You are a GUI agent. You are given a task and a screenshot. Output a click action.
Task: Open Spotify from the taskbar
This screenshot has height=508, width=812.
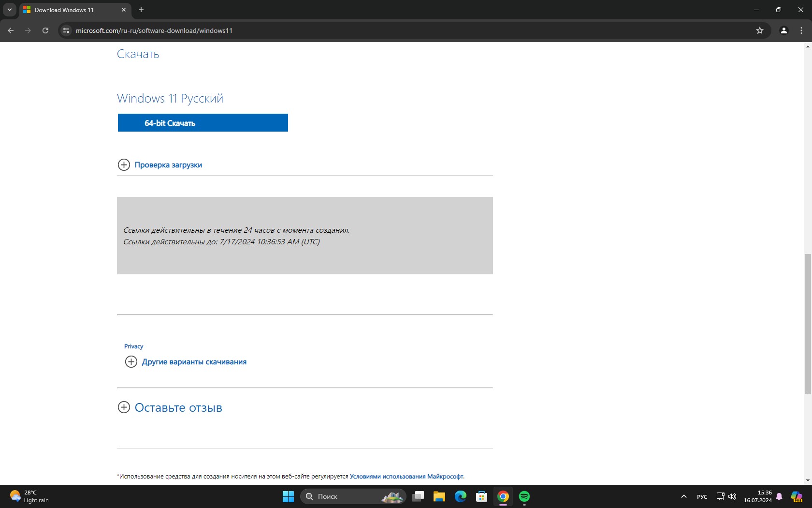tap(524, 496)
